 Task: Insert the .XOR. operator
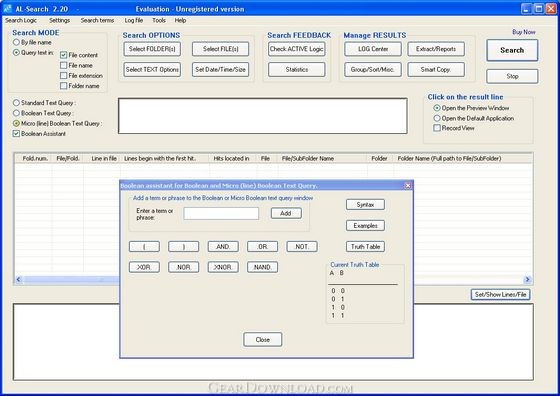pos(144,267)
